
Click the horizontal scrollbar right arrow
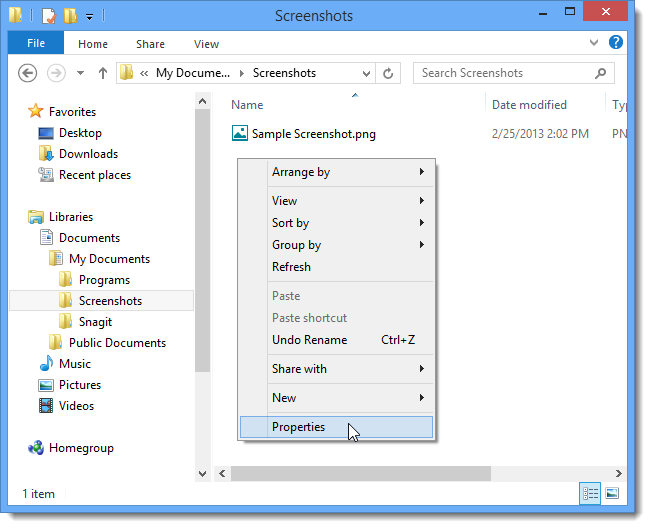click(618, 473)
